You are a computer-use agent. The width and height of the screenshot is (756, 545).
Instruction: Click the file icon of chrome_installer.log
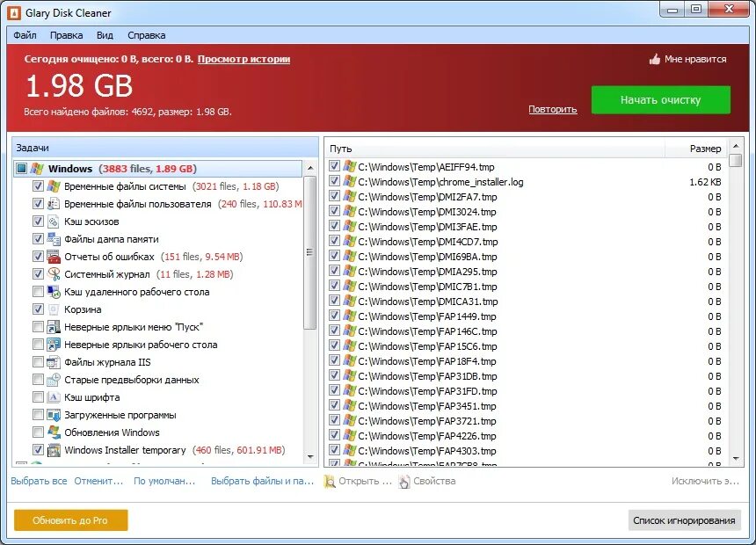349,181
